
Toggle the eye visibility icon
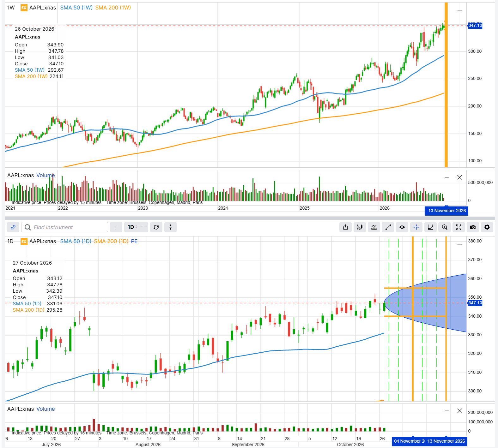point(402,227)
